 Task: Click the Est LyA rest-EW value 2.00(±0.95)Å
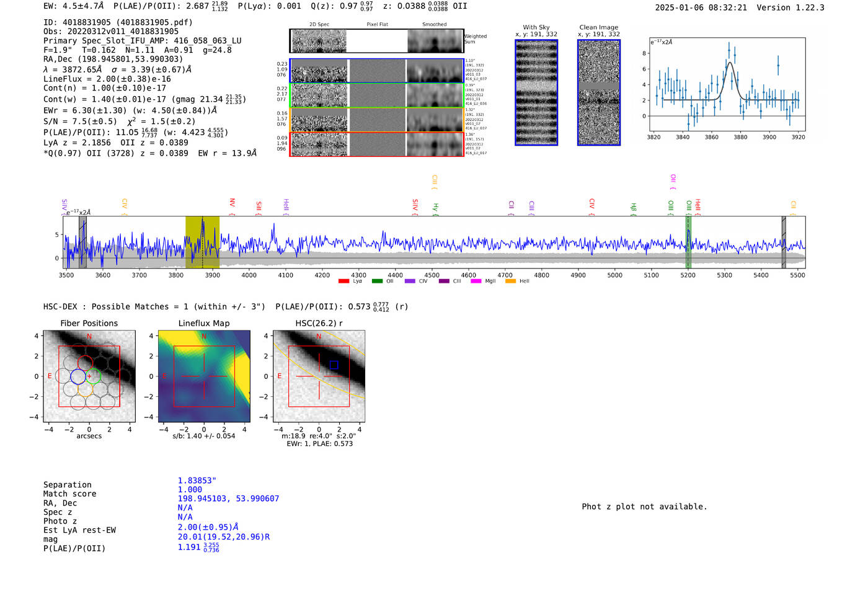pyautogui.click(x=208, y=527)
